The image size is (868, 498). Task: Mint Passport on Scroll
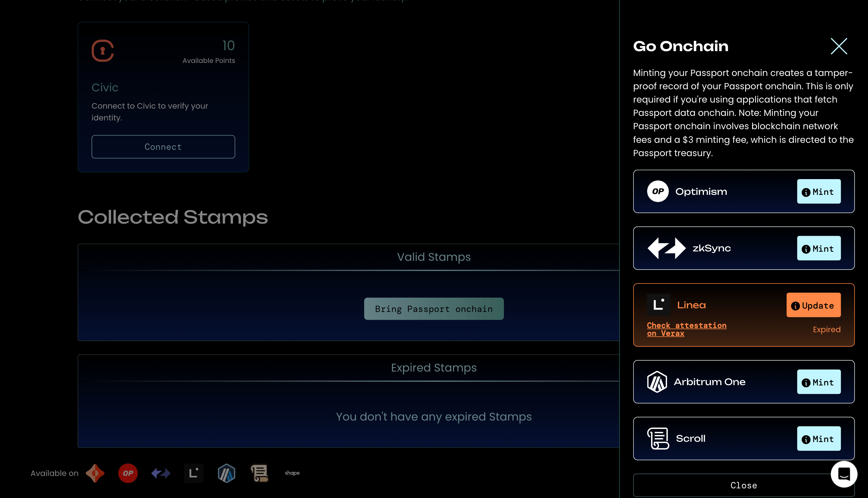click(819, 438)
